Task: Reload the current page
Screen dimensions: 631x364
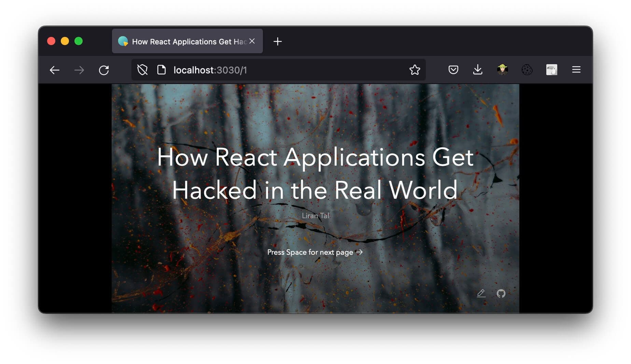Action: [x=104, y=70]
